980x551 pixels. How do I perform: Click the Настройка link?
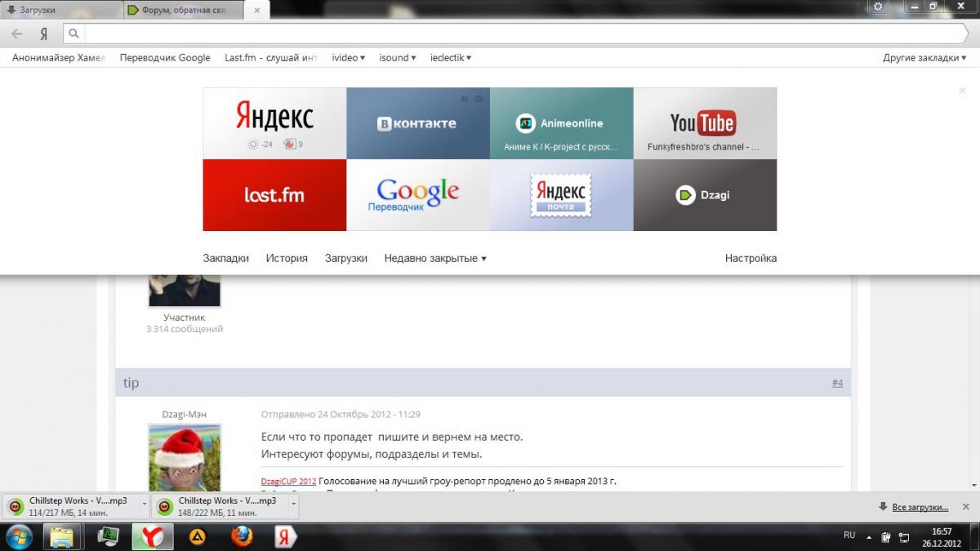tap(751, 258)
